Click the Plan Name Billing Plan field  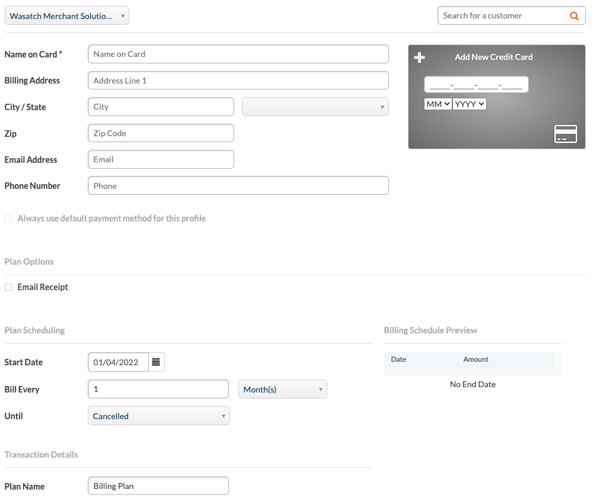click(158, 486)
